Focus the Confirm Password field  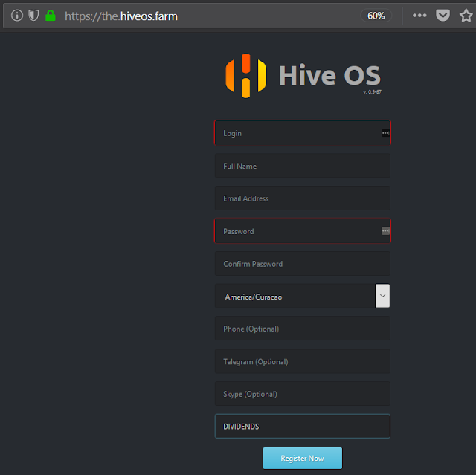tap(303, 264)
